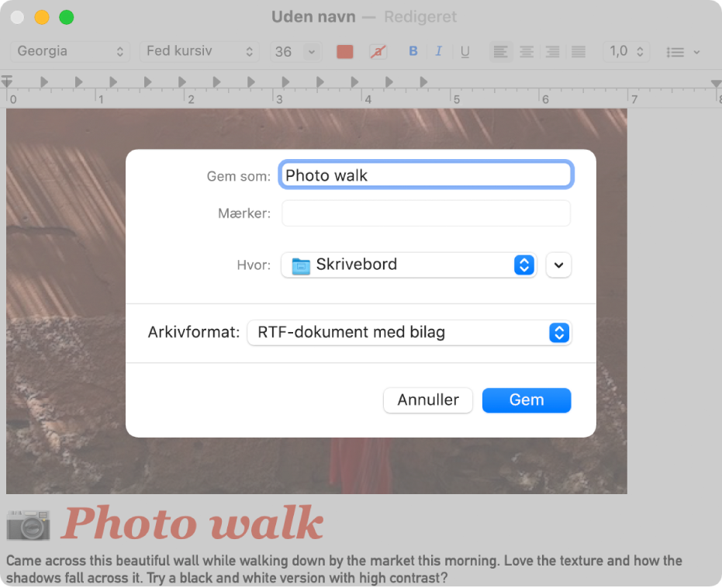
Task: Expand the save dialog with chevron button
Action: [558, 265]
